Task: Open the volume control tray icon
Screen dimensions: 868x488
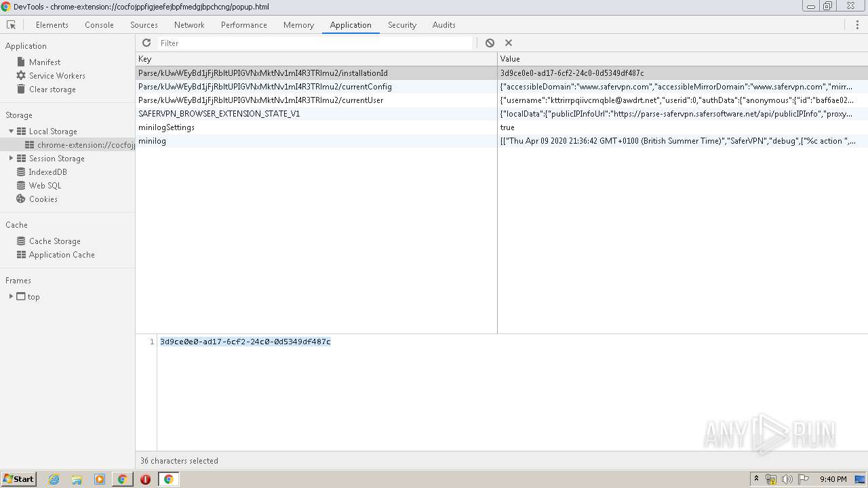Action: 787,479
